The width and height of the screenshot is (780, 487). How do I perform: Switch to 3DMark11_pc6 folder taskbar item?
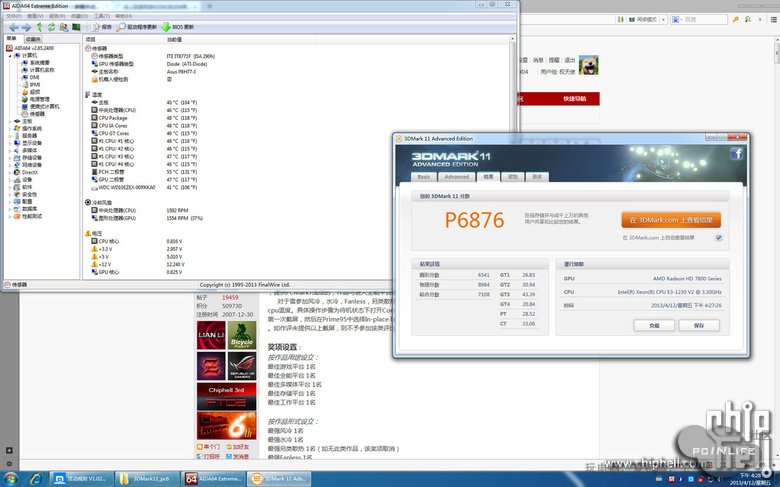147,479
